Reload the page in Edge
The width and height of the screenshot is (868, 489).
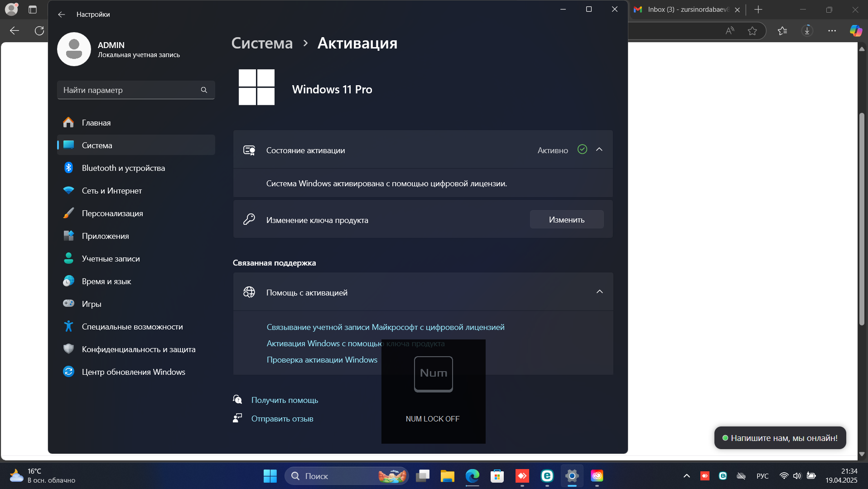(39, 31)
